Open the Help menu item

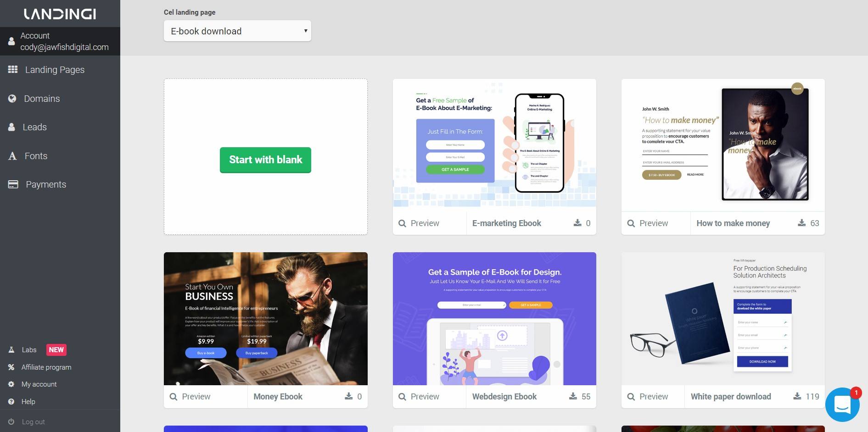[x=28, y=402]
